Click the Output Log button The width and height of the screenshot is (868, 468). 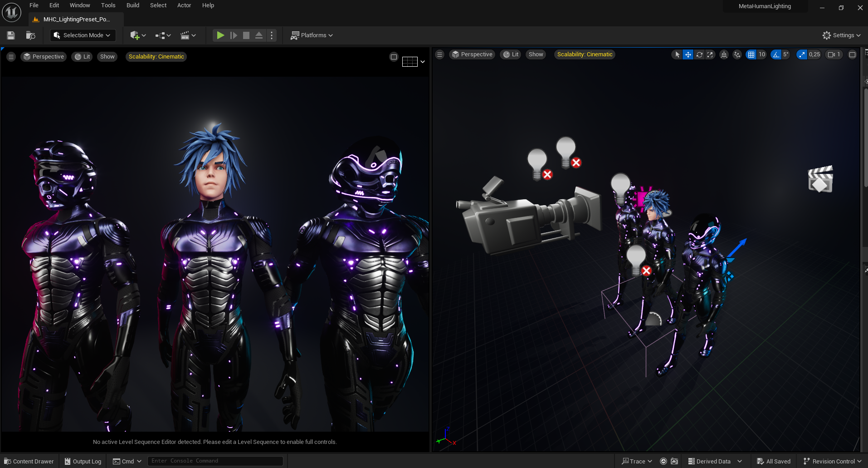(x=83, y=461)
